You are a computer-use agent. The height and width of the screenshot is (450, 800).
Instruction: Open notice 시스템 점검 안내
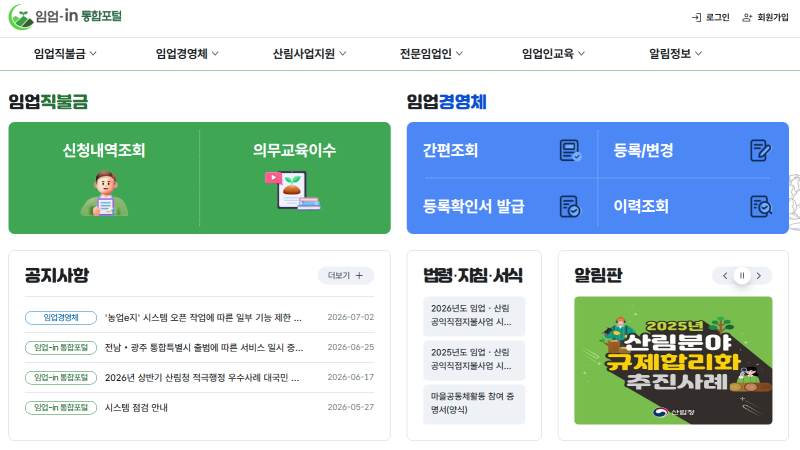136,408
